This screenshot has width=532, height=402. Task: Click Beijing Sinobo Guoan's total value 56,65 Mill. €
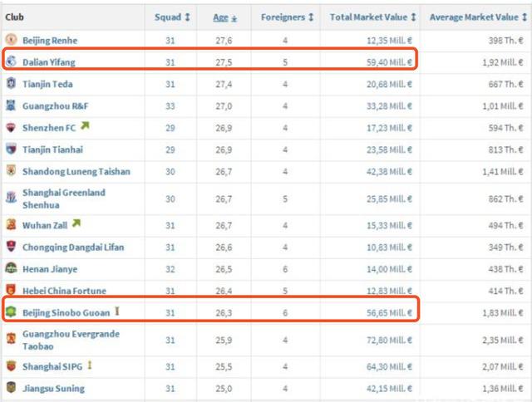click(389, 312)
